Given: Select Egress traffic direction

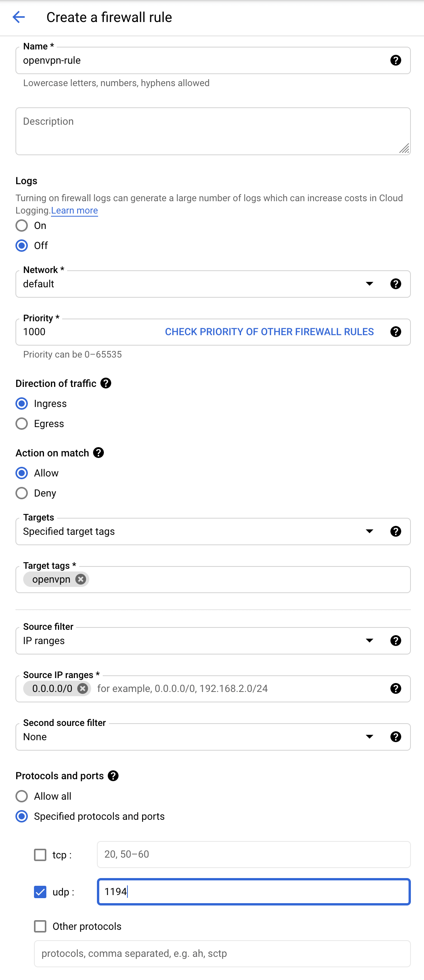Looking at the screenshot, I should (22, 424).
